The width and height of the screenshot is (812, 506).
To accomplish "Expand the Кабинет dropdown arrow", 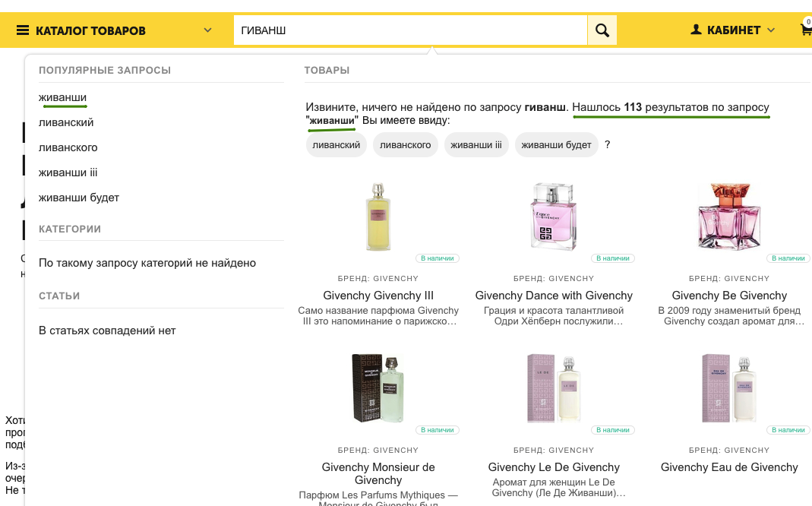I will [x=770, y=30].
